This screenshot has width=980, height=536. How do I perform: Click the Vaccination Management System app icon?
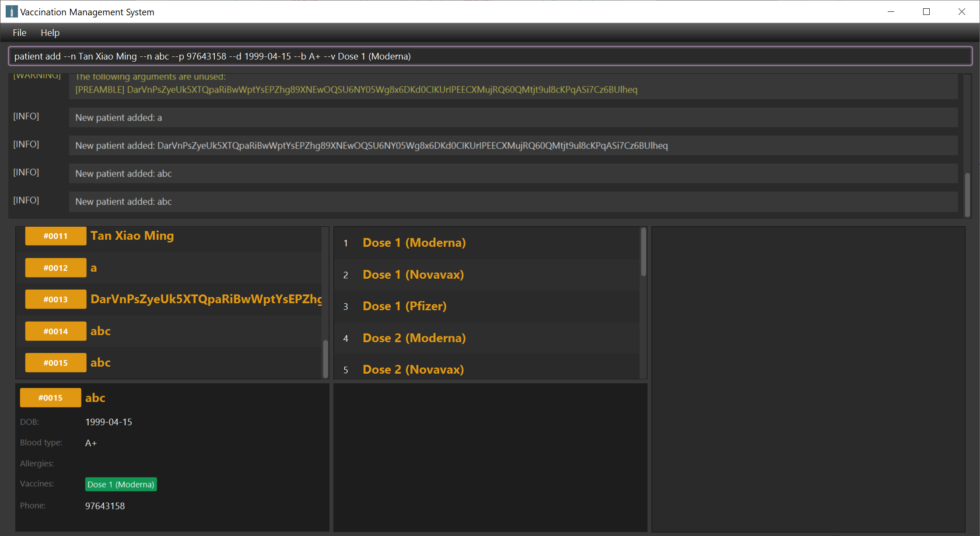pos(11,12)
